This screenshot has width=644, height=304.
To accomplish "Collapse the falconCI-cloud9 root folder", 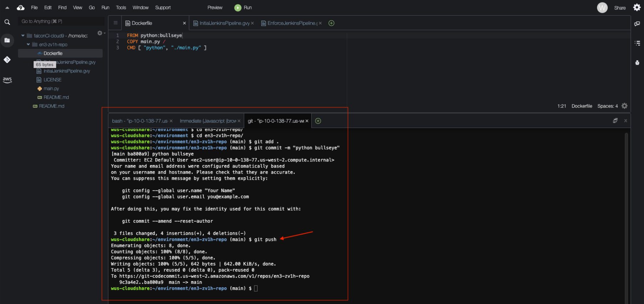I will 23,36.
